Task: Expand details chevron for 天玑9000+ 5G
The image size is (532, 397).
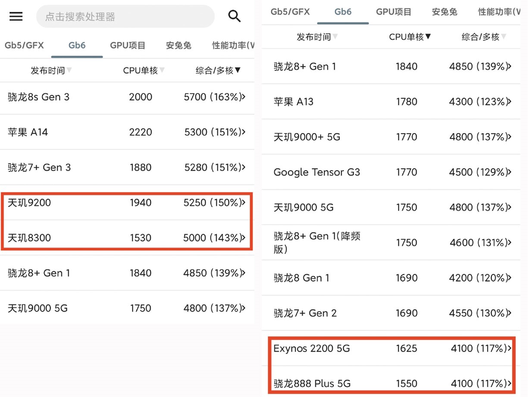Action: click(510, 137)
